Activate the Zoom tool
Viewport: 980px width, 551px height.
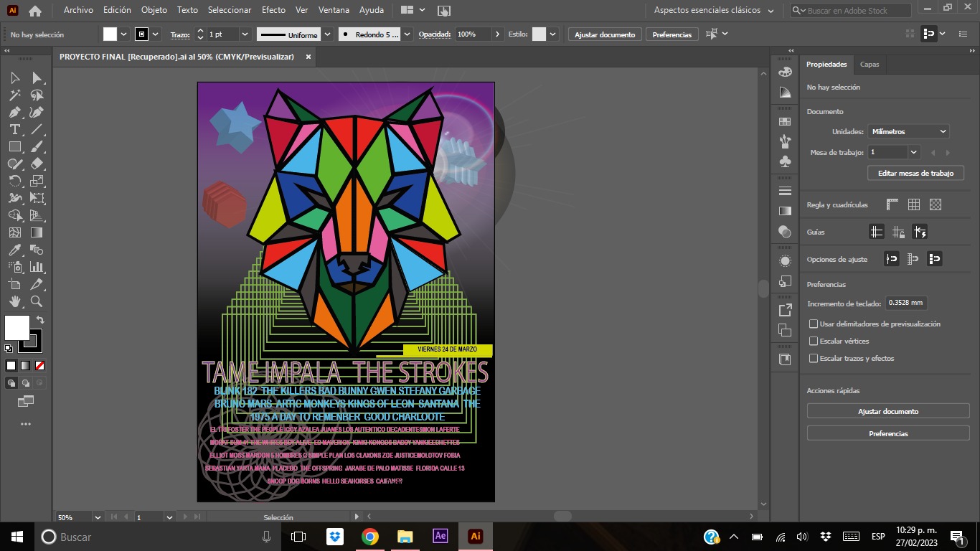37,301
